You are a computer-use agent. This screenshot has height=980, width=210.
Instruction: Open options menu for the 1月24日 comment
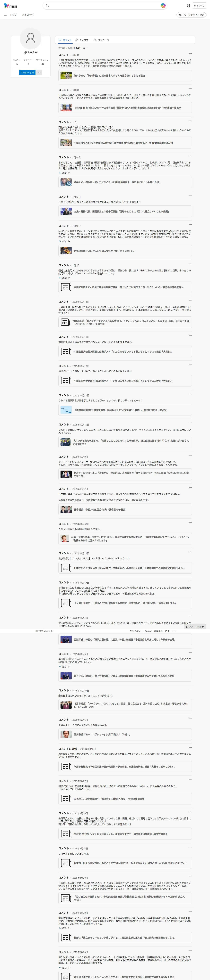click(190, 156)
